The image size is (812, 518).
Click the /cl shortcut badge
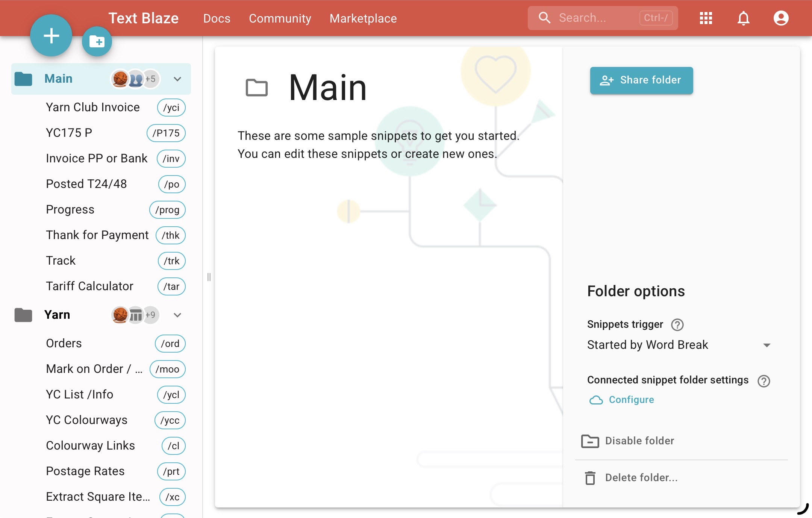174,446
